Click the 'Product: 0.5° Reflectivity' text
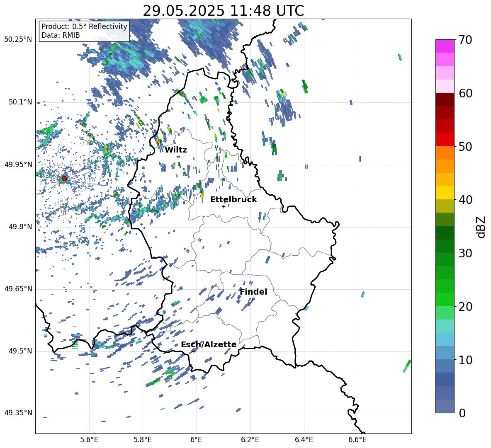Viewport: 491px width, 448px height. point(84,27)
